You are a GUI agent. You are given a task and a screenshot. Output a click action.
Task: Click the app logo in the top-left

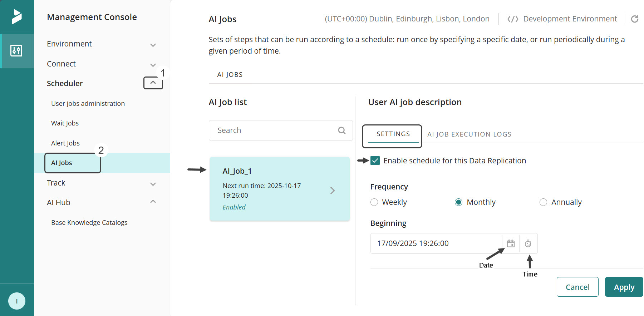coord(16,17)
